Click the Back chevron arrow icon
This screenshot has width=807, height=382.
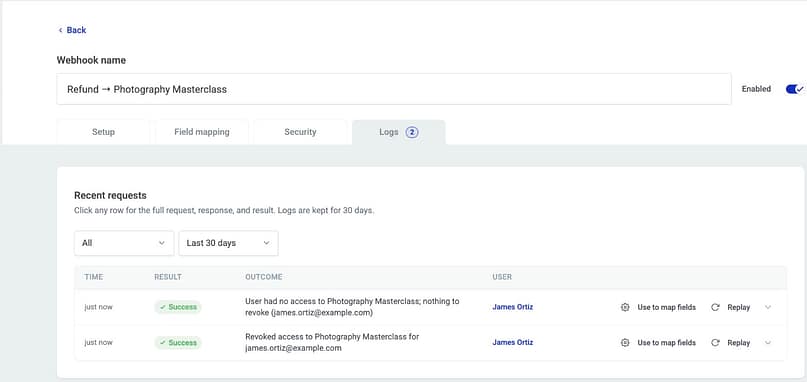[x=60, y=30]
